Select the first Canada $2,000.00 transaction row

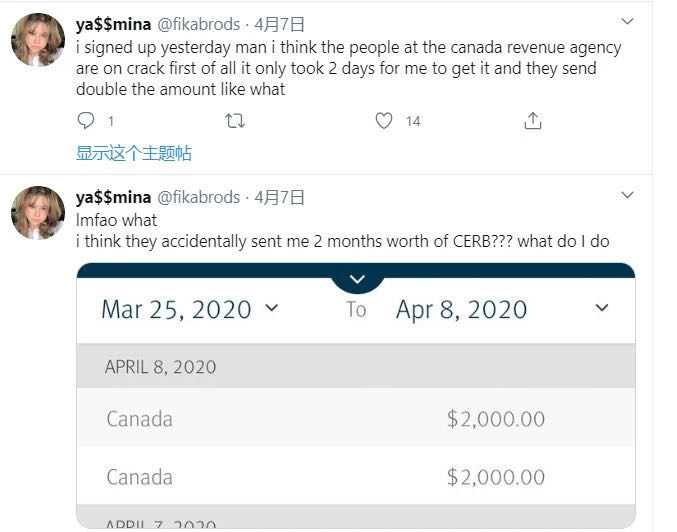[355, 418]
